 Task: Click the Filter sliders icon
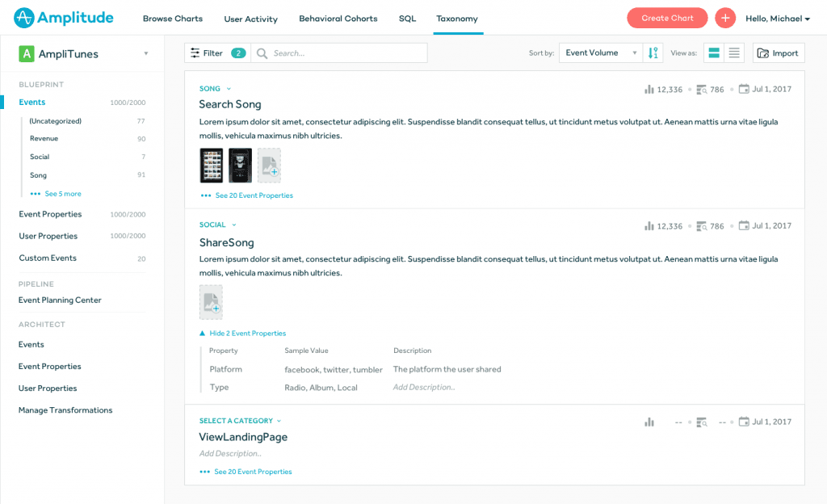point(195,53)
